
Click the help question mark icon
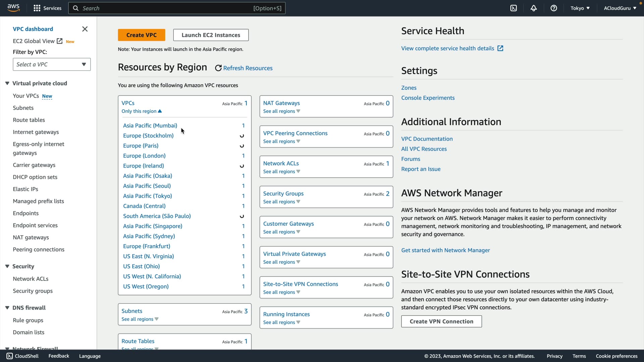[x=554, y=8]
